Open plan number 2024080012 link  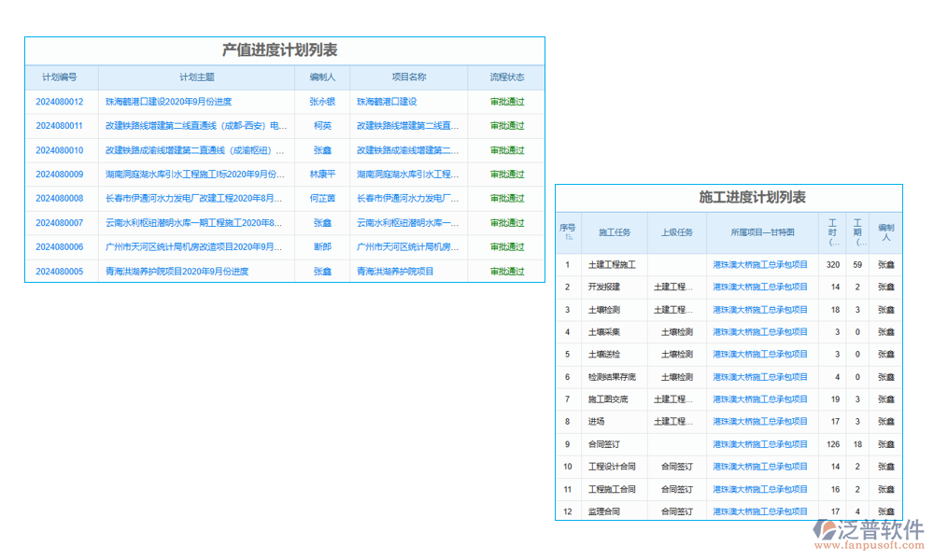click(x=62, y=102)
